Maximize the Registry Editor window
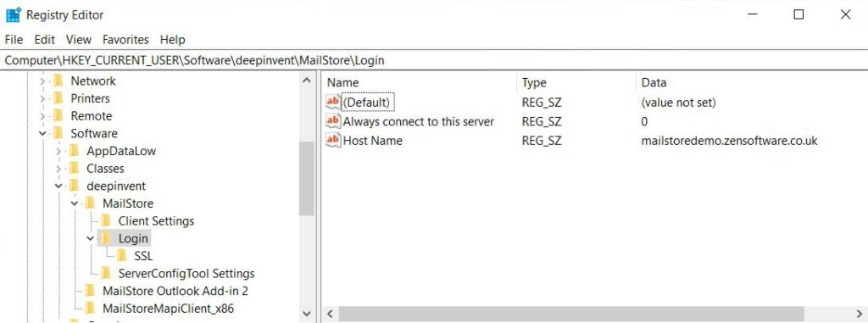868x323 pixels. click(798, 15)
